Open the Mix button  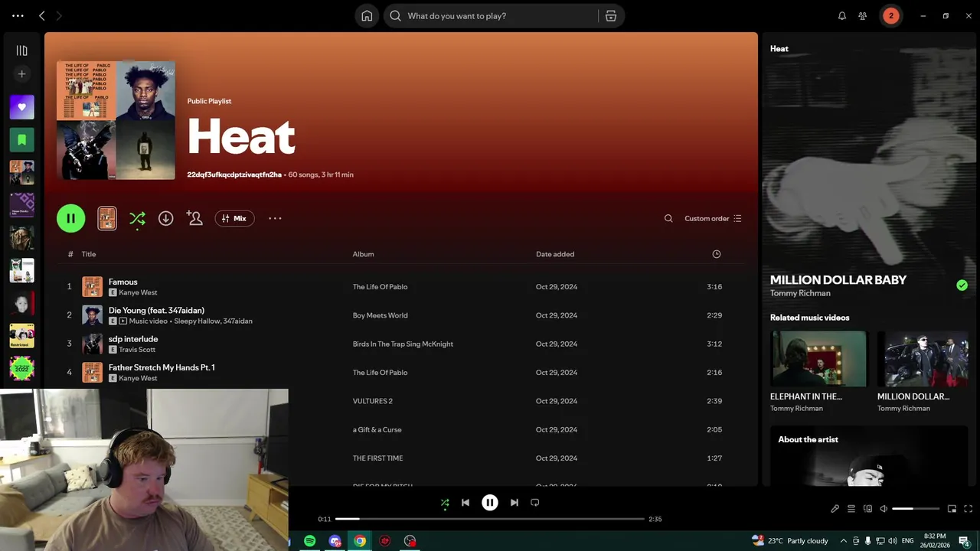(x=234, y=218)
